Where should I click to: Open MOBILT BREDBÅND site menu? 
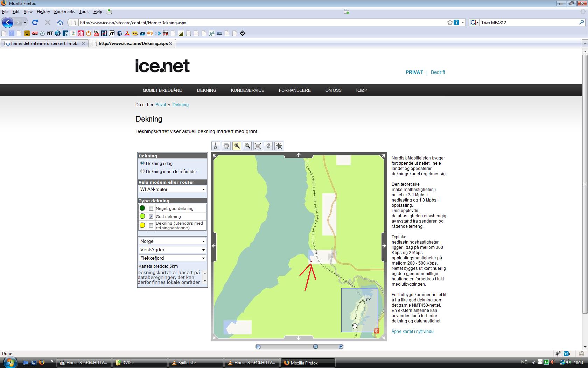point(162,90)
